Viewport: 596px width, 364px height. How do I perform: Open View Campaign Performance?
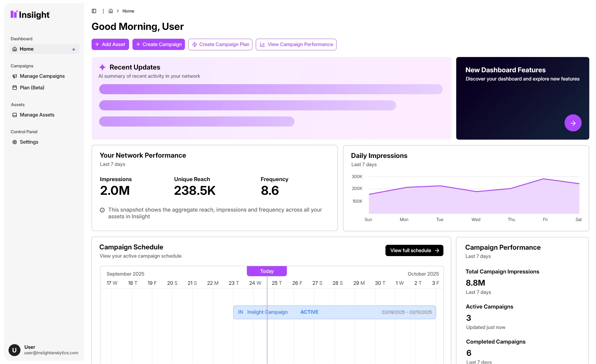click(x=296, y=44)
